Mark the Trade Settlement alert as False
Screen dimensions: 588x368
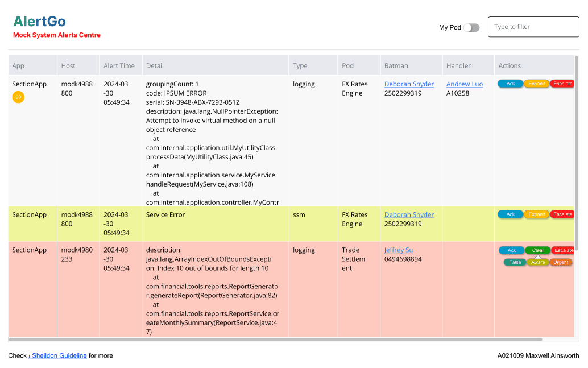click(x=515, y=262)
